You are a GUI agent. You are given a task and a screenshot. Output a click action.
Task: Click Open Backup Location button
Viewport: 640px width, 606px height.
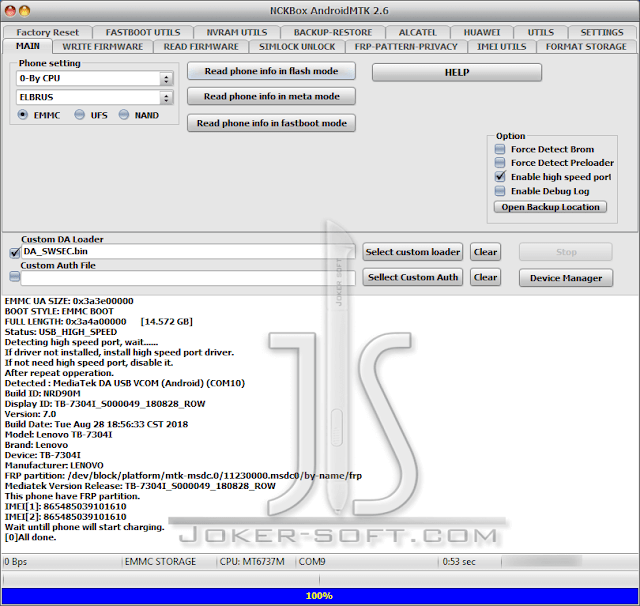(550, 207)
